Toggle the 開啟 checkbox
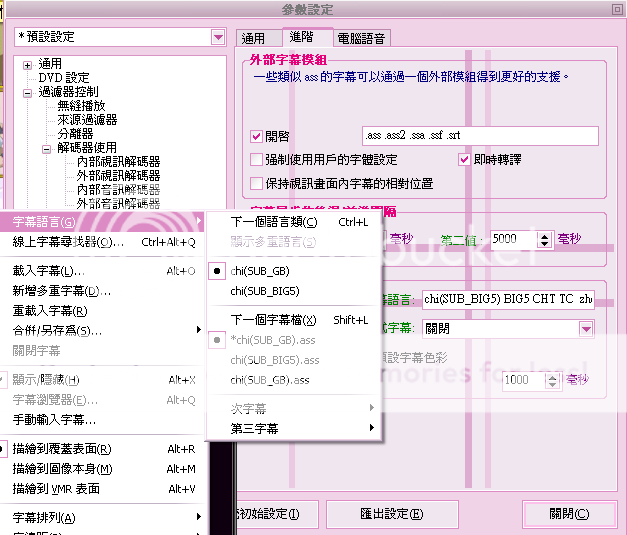 pos(256,137)
